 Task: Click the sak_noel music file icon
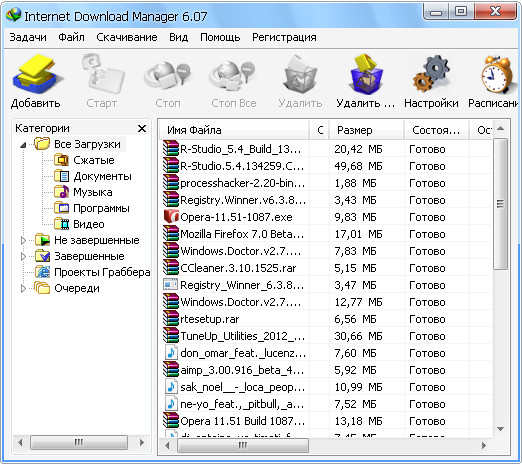pos(171,387)
